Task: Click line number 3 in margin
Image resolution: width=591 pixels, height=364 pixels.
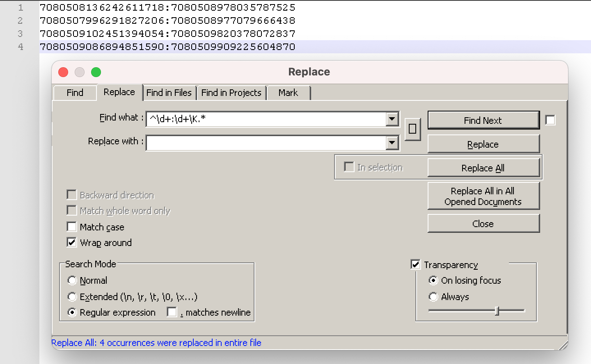Action: tap(21, 34)
